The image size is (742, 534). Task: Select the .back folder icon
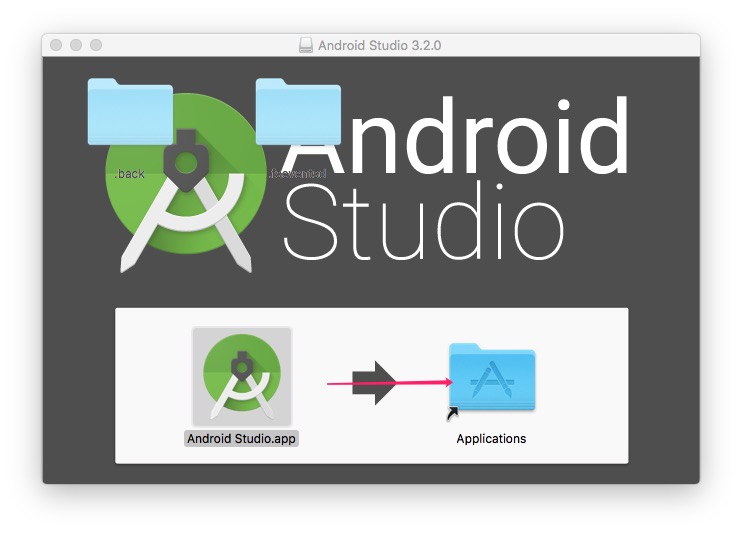(130, 112)
